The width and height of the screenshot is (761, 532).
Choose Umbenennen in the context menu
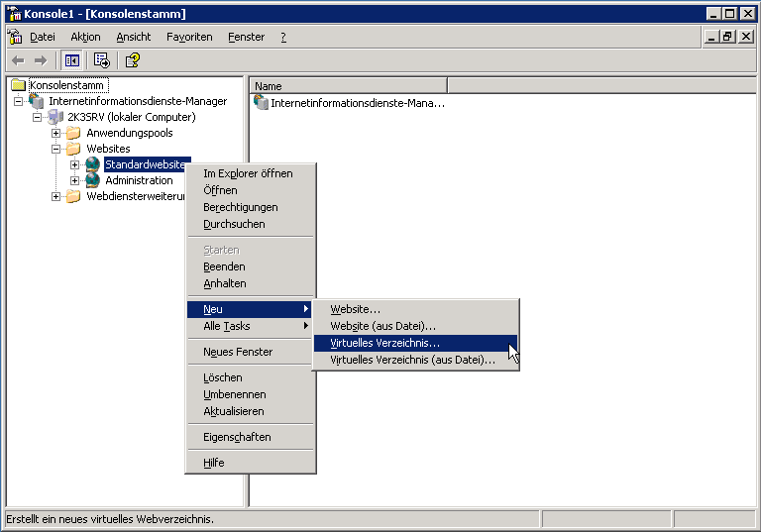(x=249, y=394)
